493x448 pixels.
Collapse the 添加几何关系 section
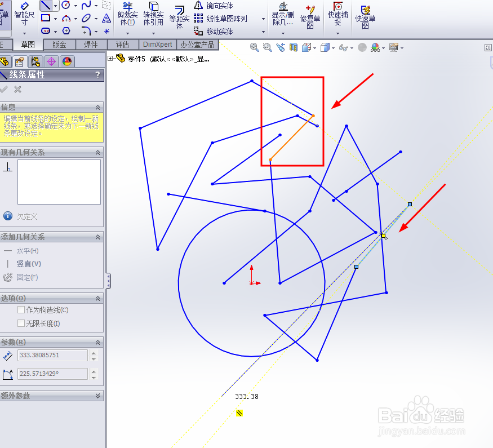tap(98, 237)
